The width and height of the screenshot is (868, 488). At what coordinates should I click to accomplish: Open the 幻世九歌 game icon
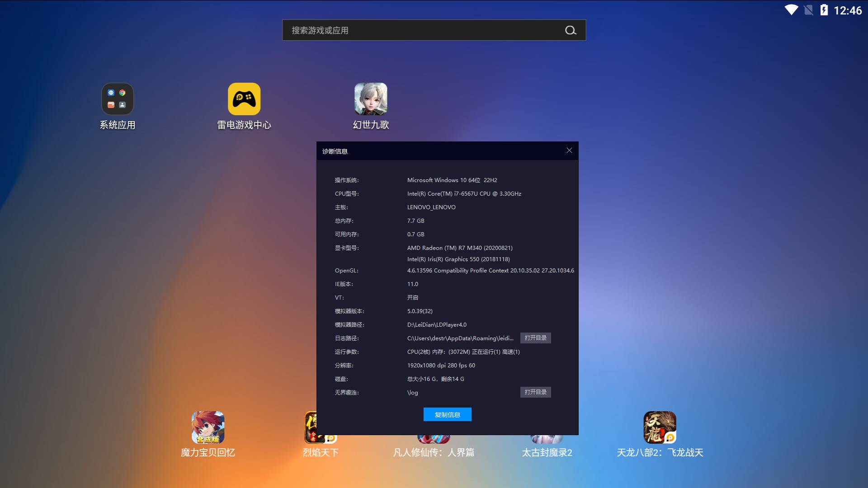pyautogui.click(x=371, y=99)
